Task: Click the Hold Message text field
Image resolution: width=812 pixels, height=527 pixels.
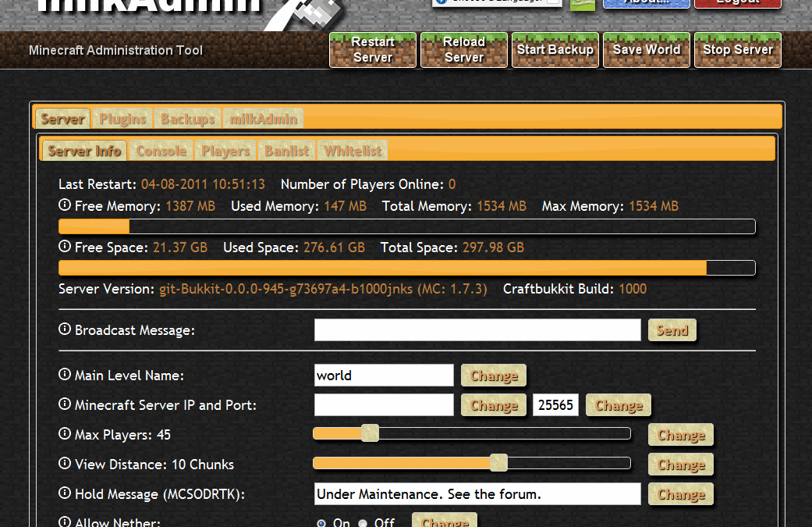Action: tap(477, 494)
